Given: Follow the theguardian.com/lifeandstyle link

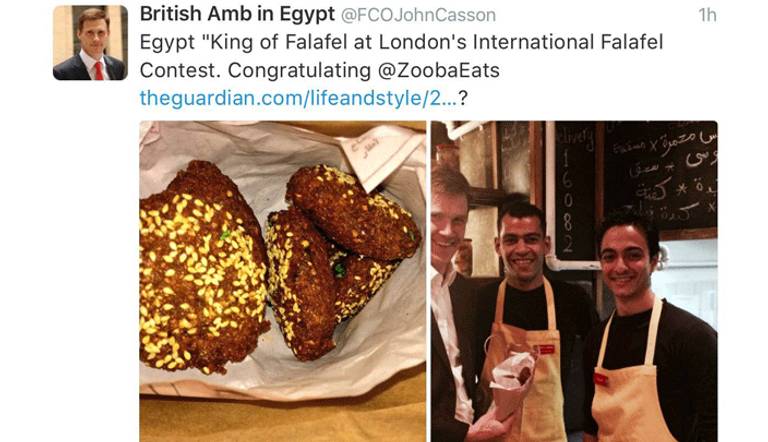Looking at the screenshot, I should tap(298, 98).
